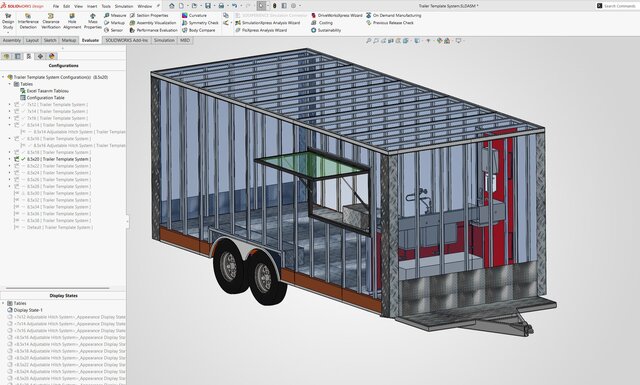The height and width of the screenshot is (385, 640).
Task: Open File menu
Action: 56,6
